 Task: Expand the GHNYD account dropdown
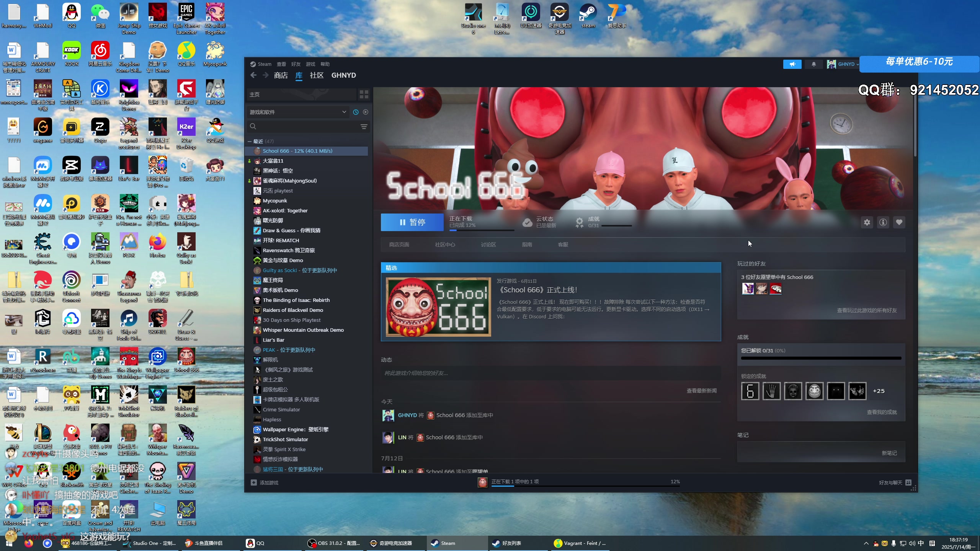click(x=843, y=64)
